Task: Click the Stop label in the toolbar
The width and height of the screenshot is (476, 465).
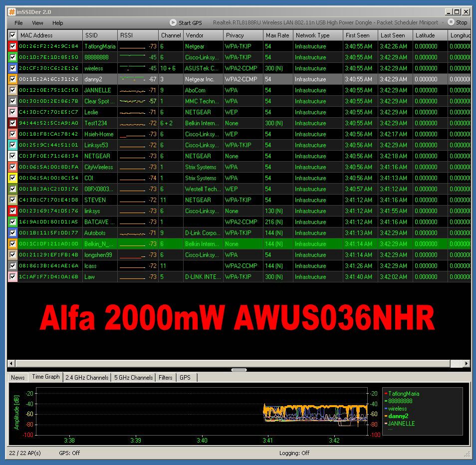Action: tap(462, 22)
